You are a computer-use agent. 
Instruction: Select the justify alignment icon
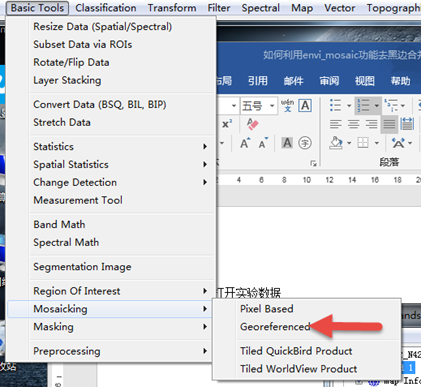click(x=389, y=124)
